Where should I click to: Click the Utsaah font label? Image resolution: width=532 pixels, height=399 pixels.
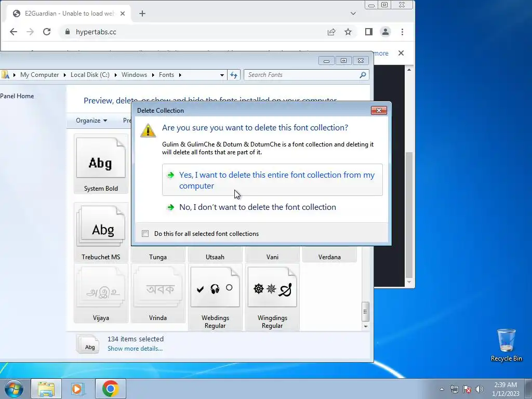coord(215,257)
